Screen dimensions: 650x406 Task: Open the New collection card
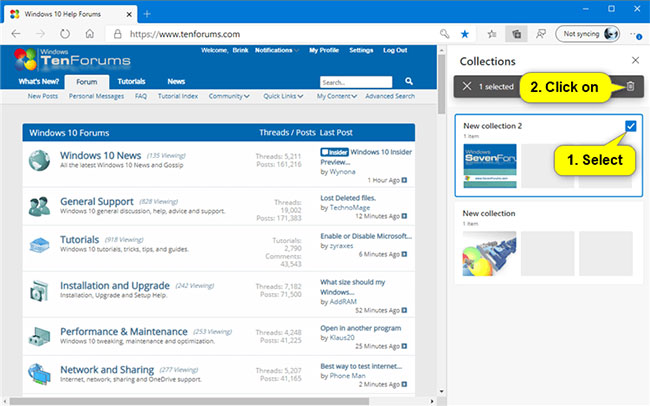click(548, 243)
